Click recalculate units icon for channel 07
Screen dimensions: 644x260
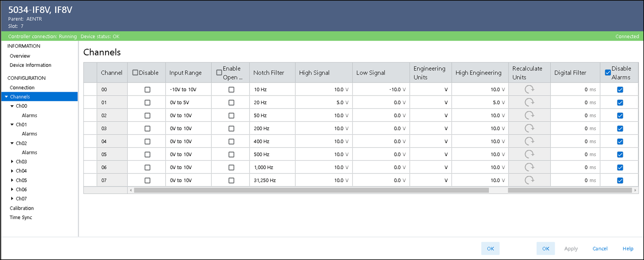pyautogui.click(x=529, y=180)
